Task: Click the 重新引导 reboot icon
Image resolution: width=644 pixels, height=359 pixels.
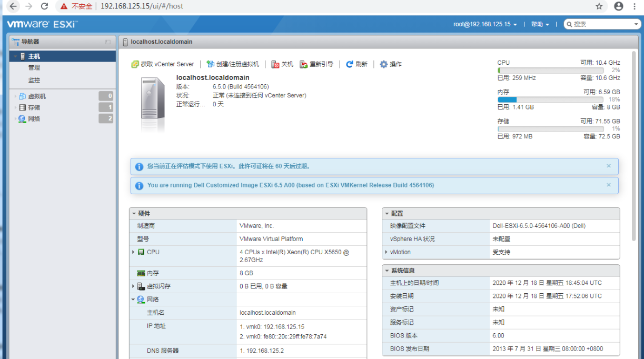Action: [303, 64]
